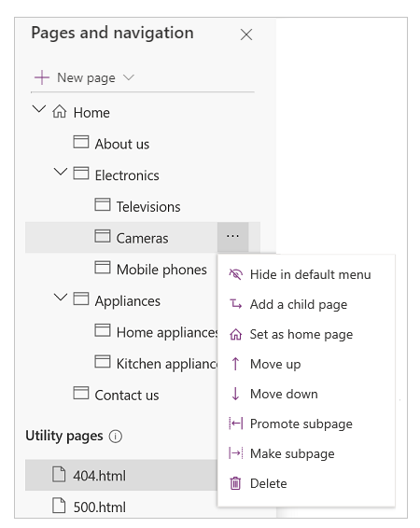Screen dimensions: 420x528
Task: Open the Cameras ellipsis more options button
Action: (232, 237)
